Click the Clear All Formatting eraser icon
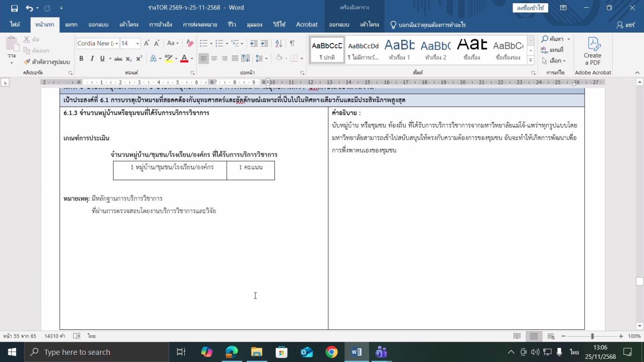This screenshot has width=644, height=362. tap(190, 43)
